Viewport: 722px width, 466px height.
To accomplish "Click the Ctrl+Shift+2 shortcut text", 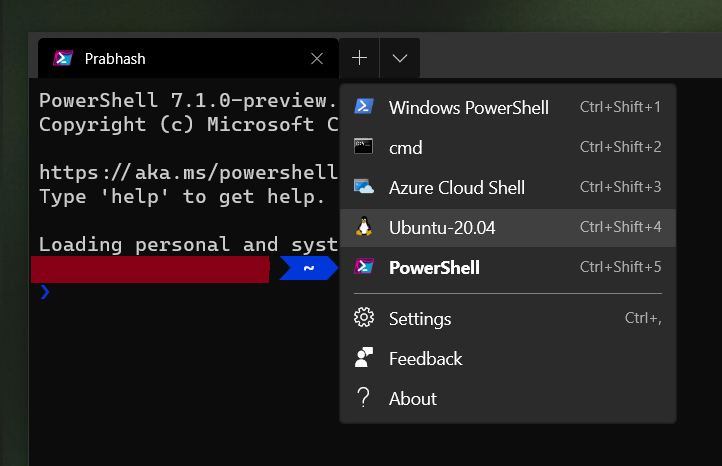I will coord(620,147).
